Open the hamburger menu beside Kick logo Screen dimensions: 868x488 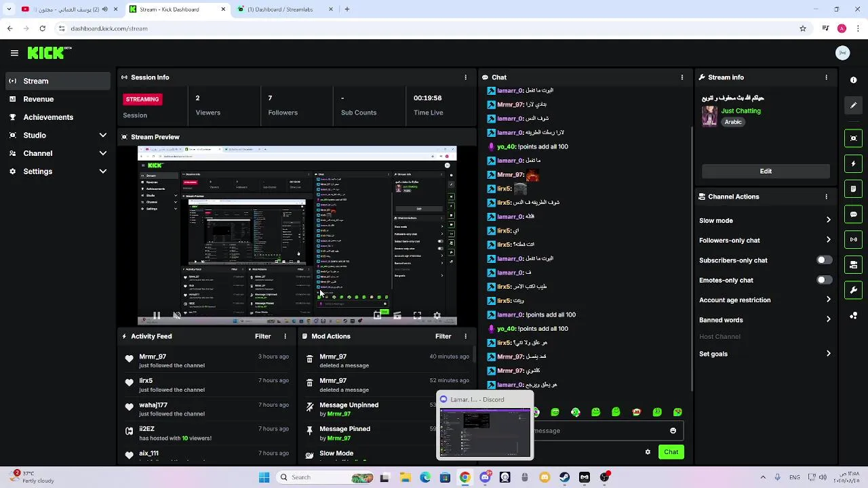click(14, 53)
